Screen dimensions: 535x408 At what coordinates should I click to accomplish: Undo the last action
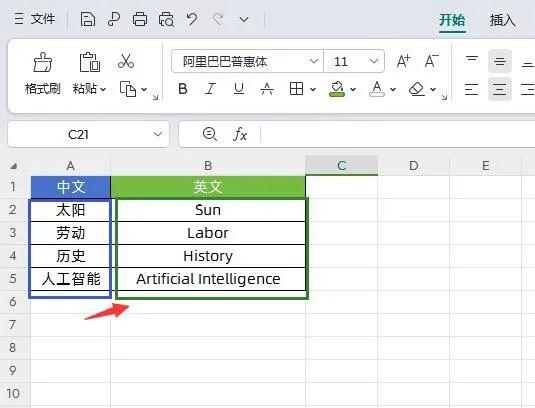point(192,19)
